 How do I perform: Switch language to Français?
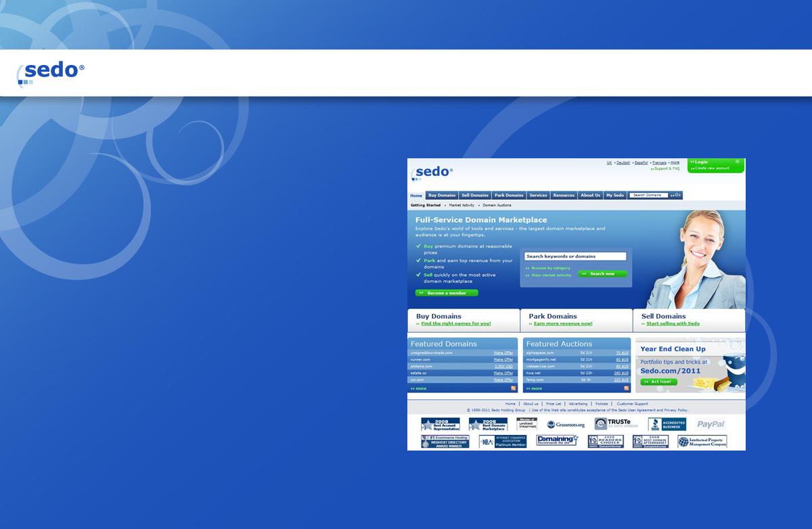(659, 163)
